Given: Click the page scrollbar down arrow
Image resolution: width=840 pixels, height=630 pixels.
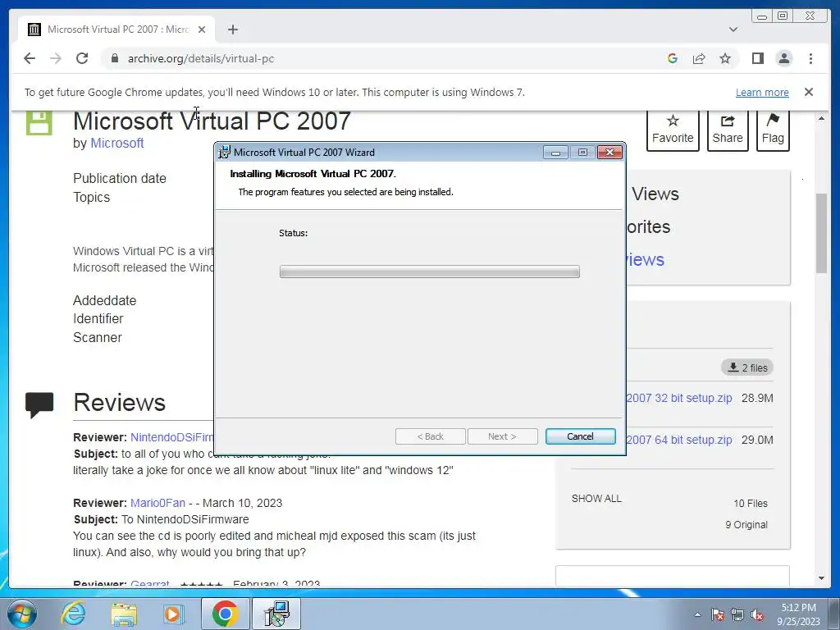Looking at the screenshot, I should click(821, 578).
